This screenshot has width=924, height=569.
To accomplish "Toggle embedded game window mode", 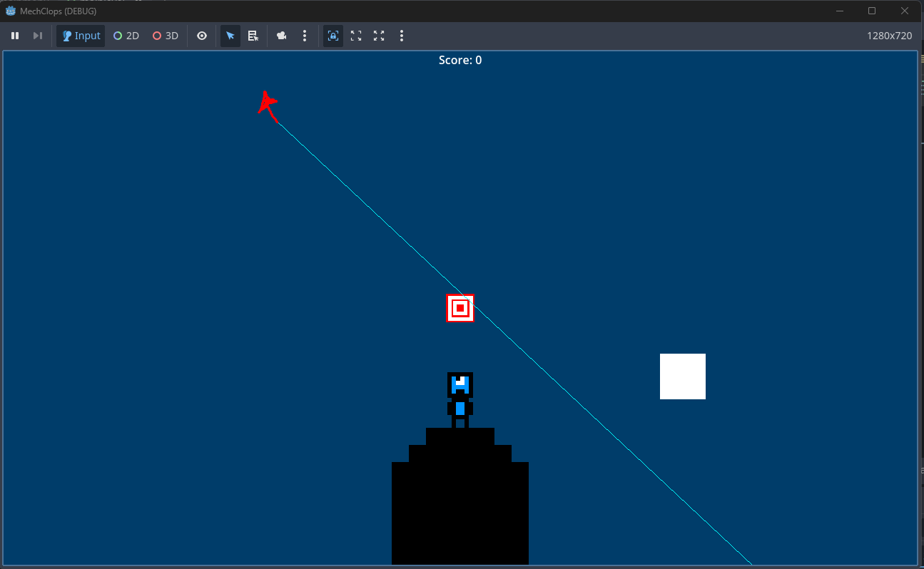I will 333,36.
